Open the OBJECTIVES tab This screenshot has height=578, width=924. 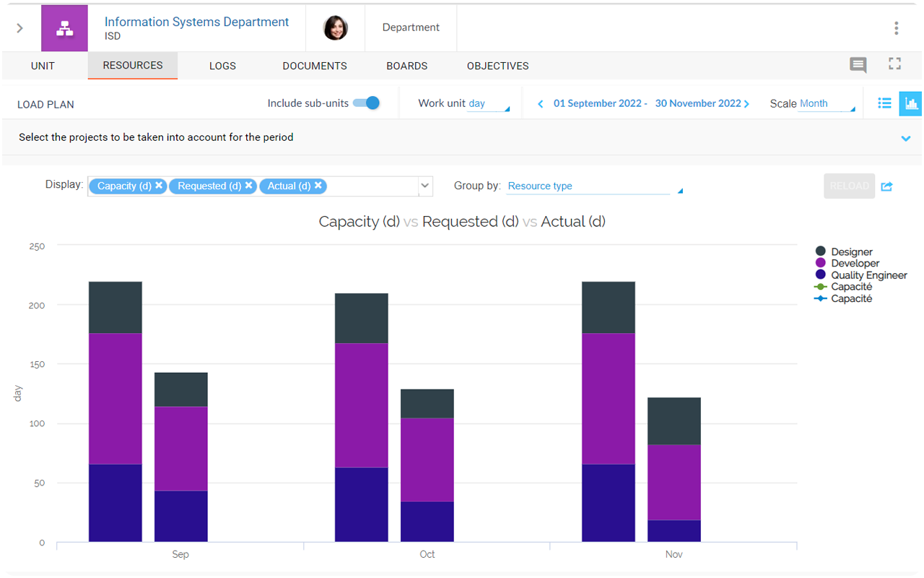click(497, 66)
